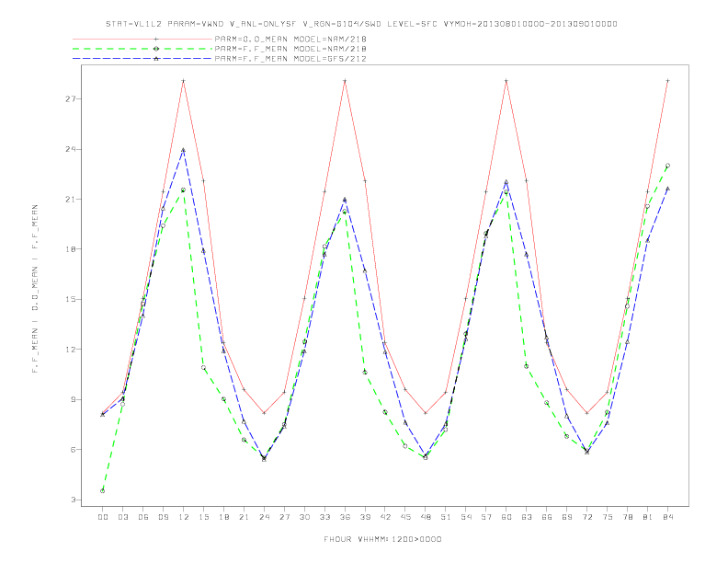
Task: Click y-axis tick label 21
Action: (71, 200)
